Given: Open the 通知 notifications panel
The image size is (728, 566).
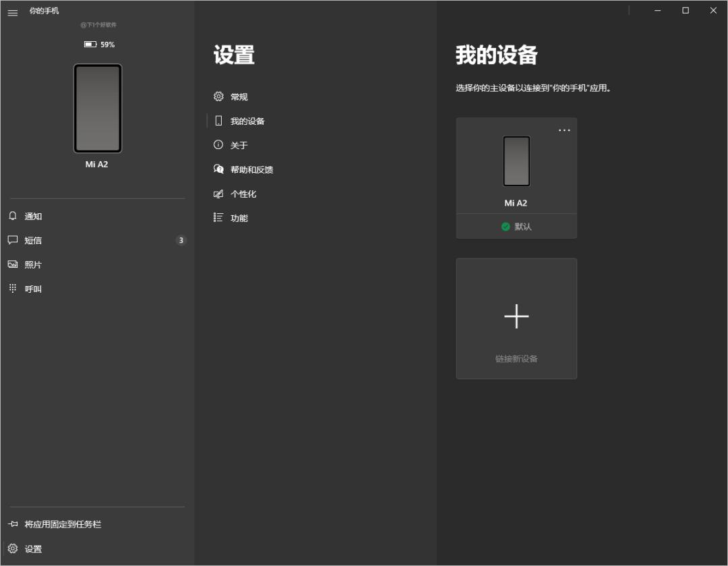Looking at the screenshot, I should [x=32, y=216].
